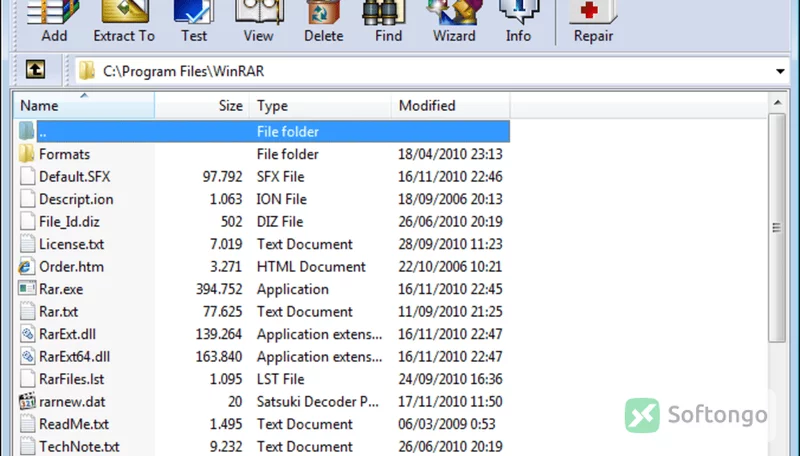The image size is (800, 456).
Task: Click the Rar.exe application icon
Action: [27, 289]
